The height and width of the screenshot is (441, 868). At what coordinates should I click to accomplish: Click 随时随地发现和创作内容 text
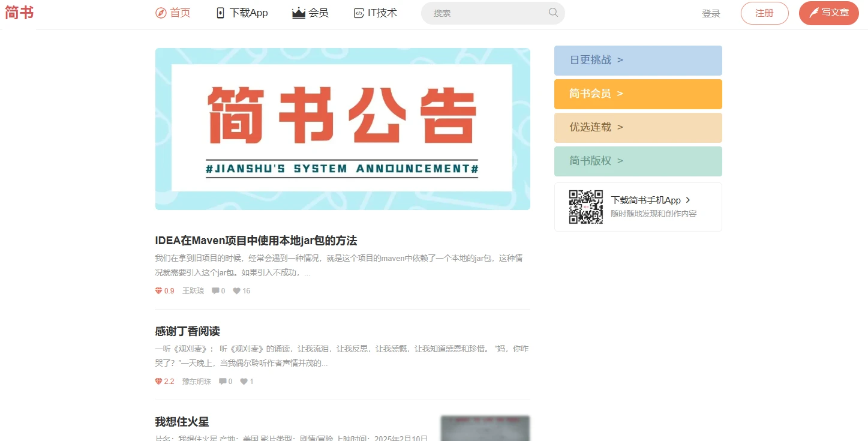(x=654, y=214)
